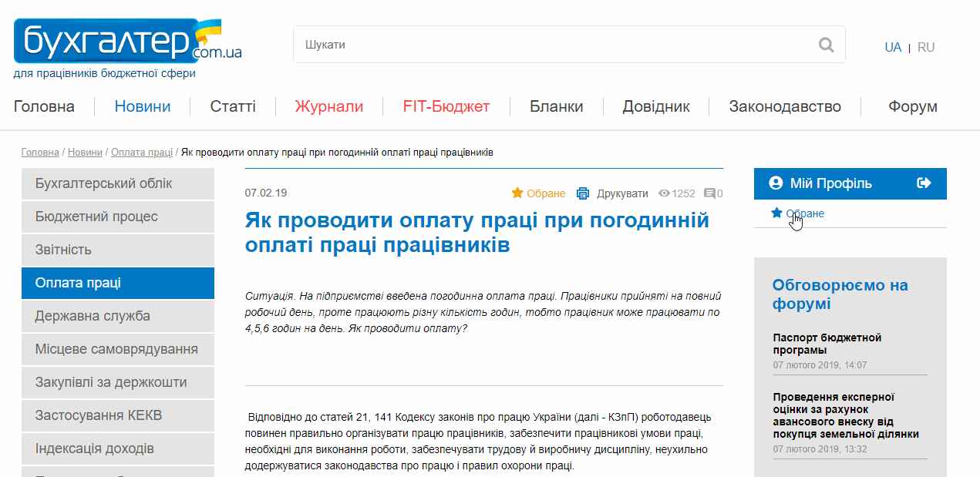Click the tagline для працівників бюджетної сфери

pos(105,74)
